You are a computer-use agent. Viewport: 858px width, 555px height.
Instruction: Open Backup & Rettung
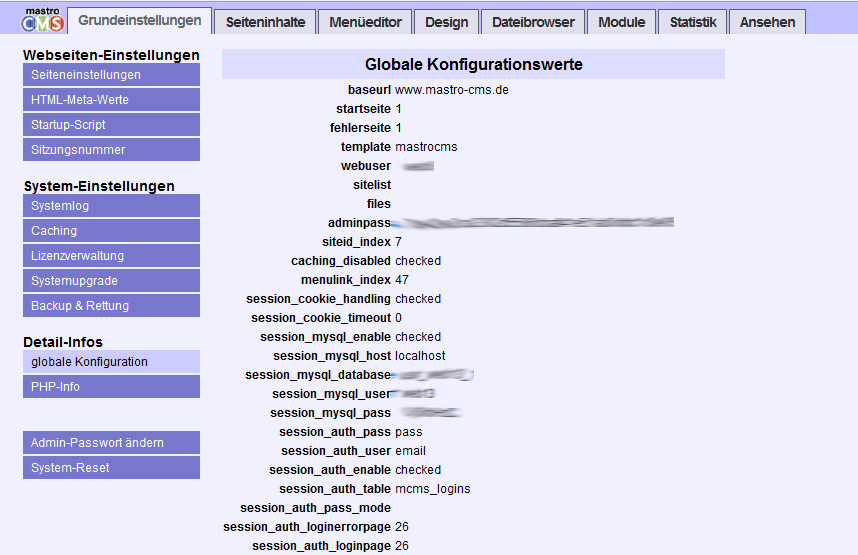pyautogui.click(x=111, y=305)
